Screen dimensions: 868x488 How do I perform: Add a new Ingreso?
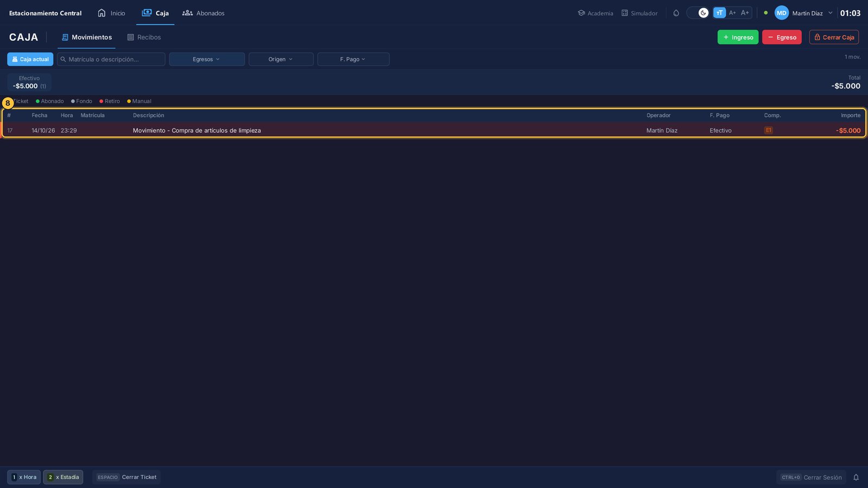point(738,37)
